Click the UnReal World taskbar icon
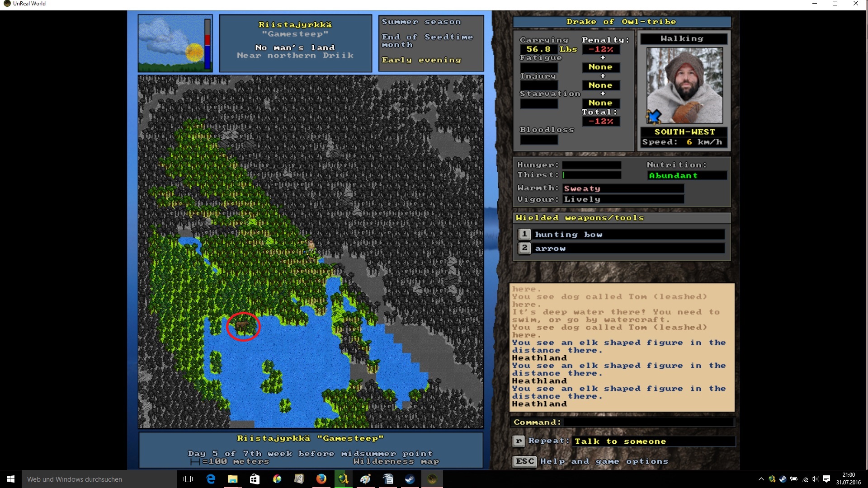The image size is (868, 488). (x=432, y=479)
